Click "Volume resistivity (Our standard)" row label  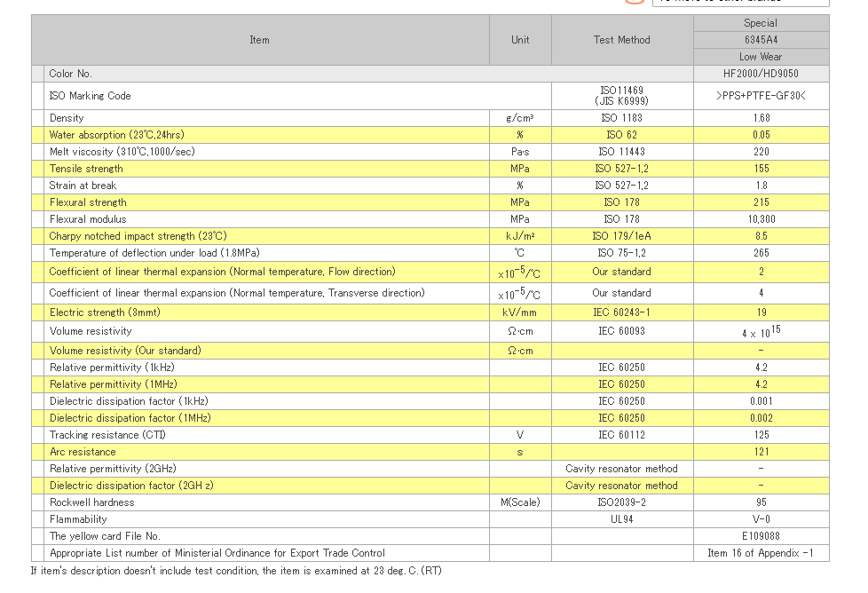(125, 351)
